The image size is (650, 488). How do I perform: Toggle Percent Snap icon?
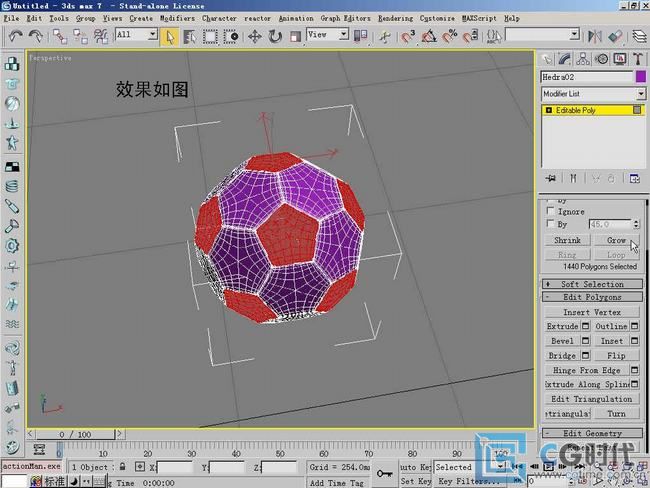click(449, 36)
